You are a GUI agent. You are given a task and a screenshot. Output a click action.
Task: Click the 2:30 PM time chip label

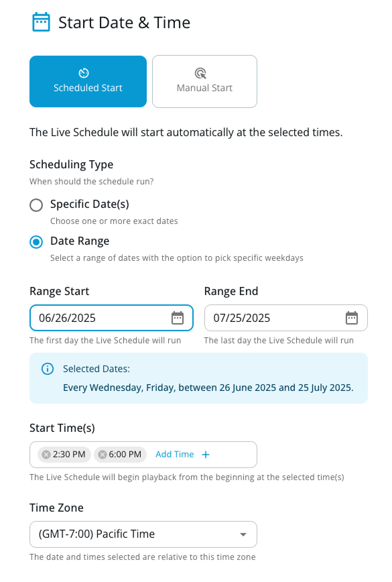tap(69, 455)
